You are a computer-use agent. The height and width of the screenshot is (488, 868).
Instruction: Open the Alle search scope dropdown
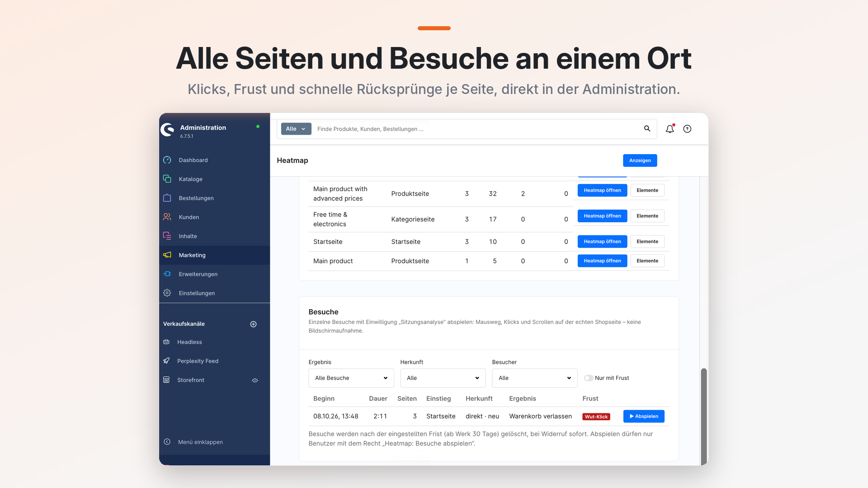tap(296, 129)
